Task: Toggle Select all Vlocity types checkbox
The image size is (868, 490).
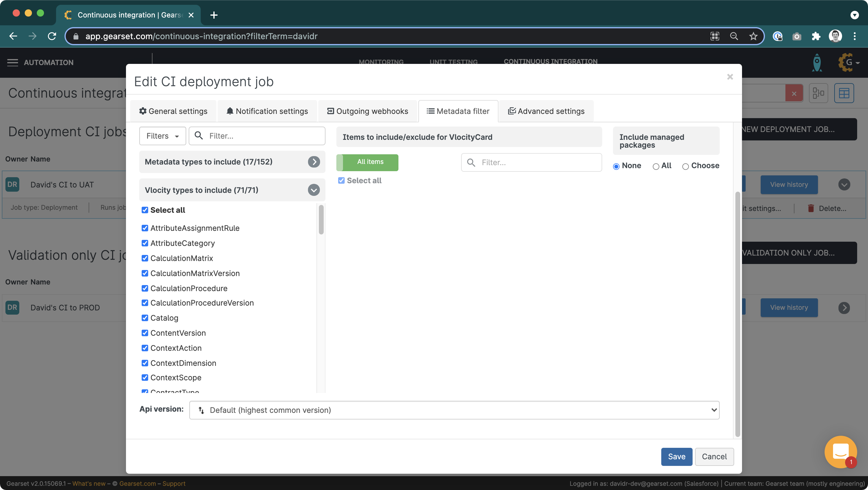Action: 145,210
